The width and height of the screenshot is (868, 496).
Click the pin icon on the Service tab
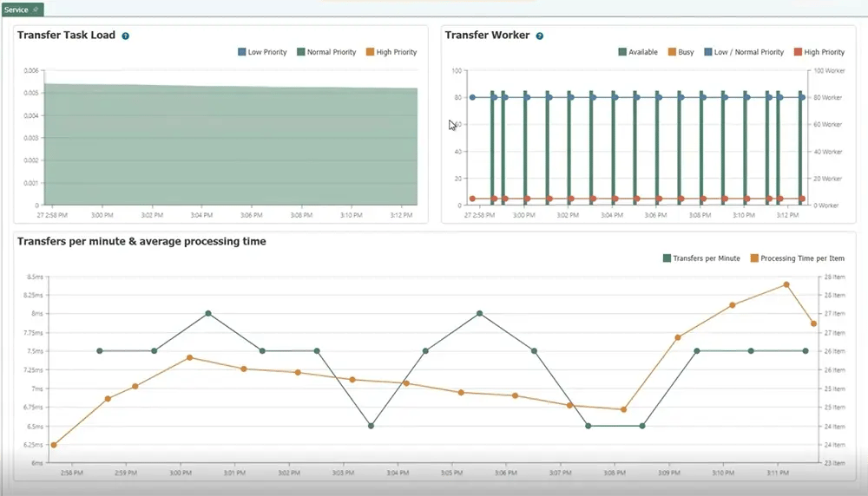(36, 9)
